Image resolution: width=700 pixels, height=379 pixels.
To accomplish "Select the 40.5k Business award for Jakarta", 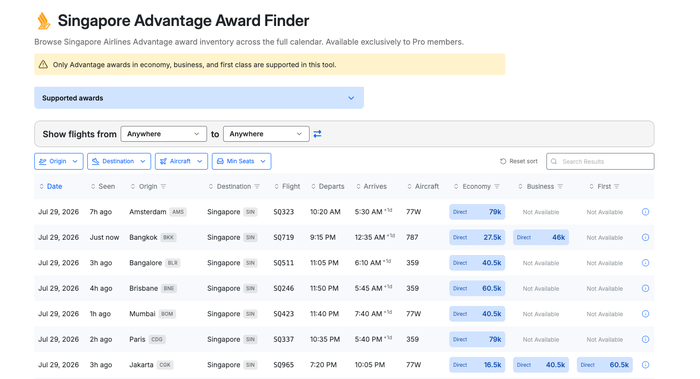I will click(x=541, y=365).
